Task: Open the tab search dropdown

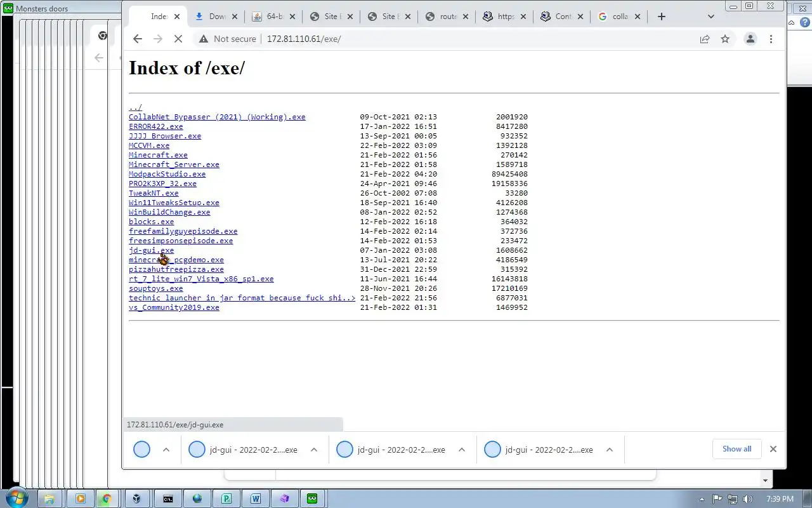Action: click(710, 17)
